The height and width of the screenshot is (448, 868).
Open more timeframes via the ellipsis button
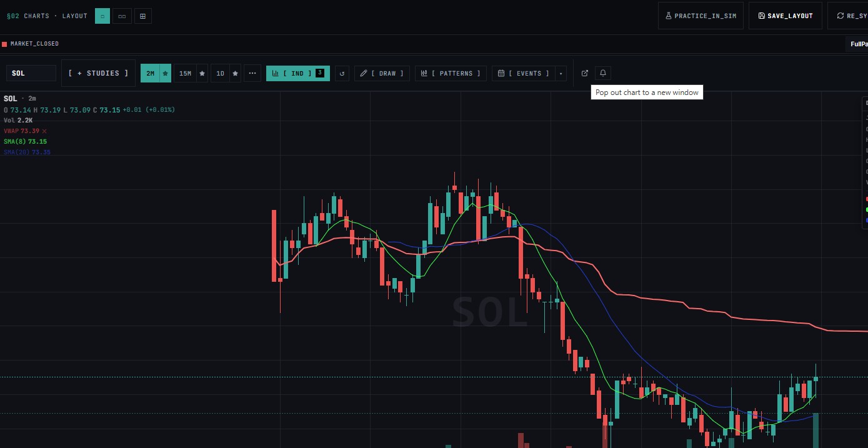pos(252,73)
